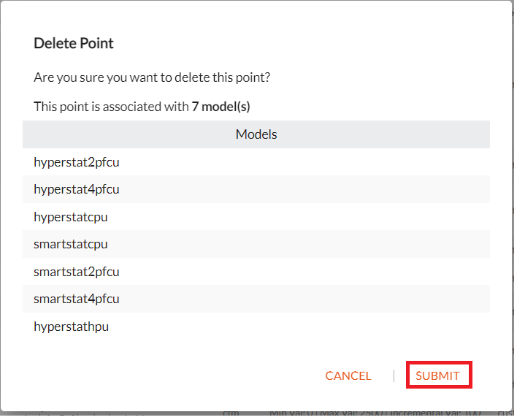
Task: Select the hyperstat2pfcu model row
Action: (x=256, y=162)
